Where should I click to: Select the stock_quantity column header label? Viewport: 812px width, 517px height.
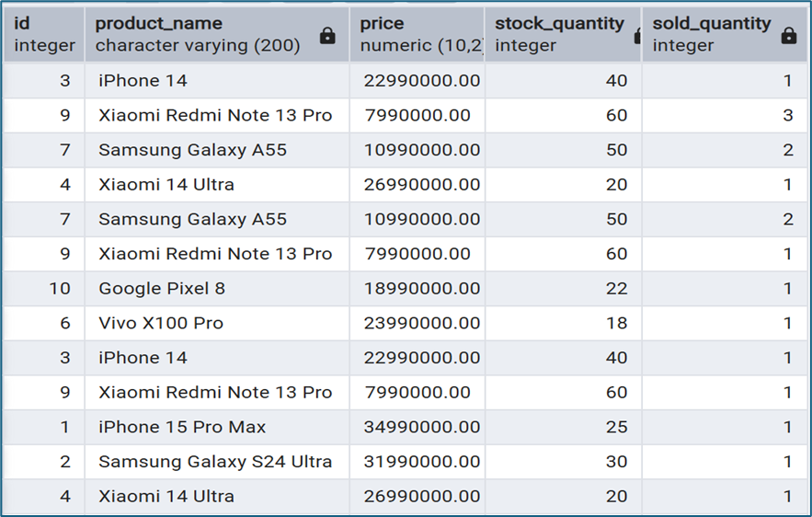[559, 24]
